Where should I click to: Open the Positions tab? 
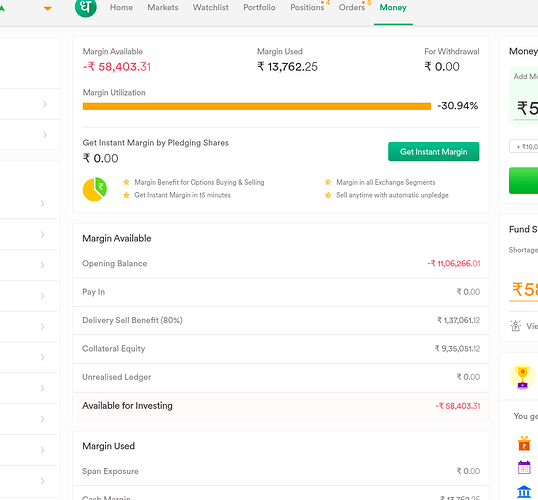(307, 8)
